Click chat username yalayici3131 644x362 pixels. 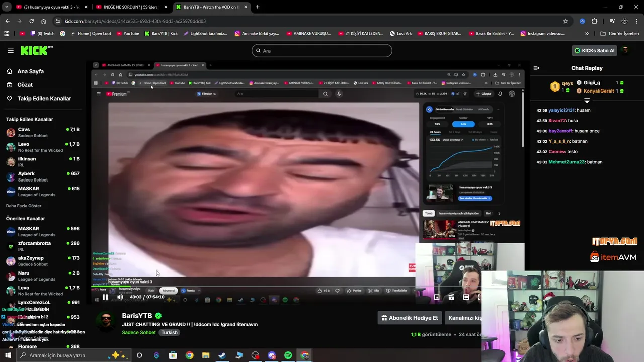pyautogui.click(x=562, y=110)
